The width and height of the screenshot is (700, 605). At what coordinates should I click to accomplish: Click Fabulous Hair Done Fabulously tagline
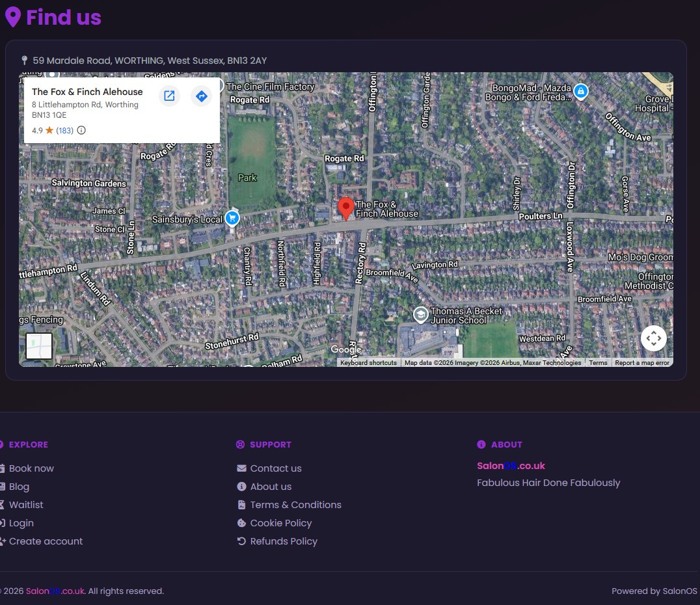click(548, 483)
